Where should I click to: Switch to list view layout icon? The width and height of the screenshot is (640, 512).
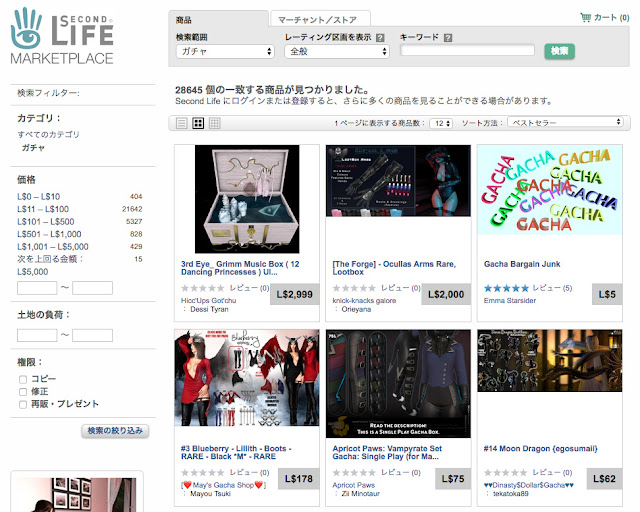[x=182, y=123]
